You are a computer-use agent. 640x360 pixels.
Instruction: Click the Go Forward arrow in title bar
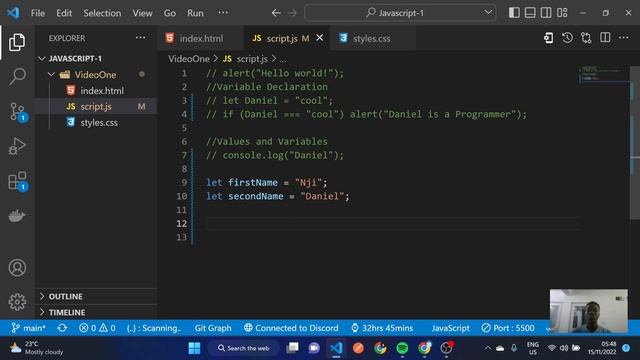[292, 13]
